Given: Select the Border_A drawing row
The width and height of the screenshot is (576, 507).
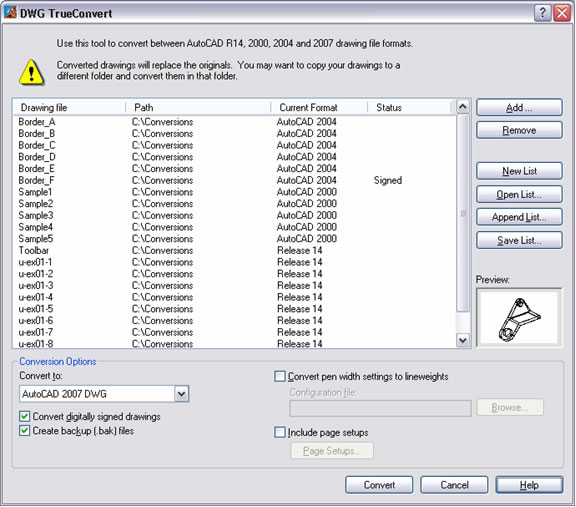Looking at the screenshot, I should (235, 122).
